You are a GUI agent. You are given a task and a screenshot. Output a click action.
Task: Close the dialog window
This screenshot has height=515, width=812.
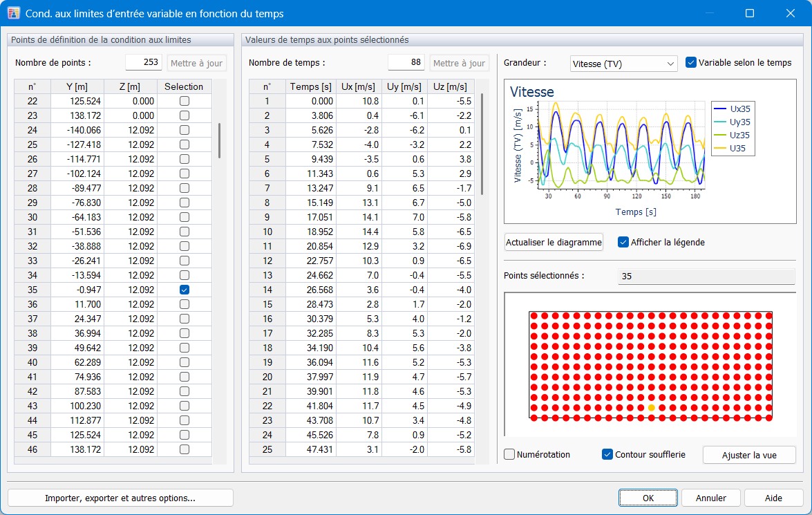pyautogui.click(x=791, y=13)
